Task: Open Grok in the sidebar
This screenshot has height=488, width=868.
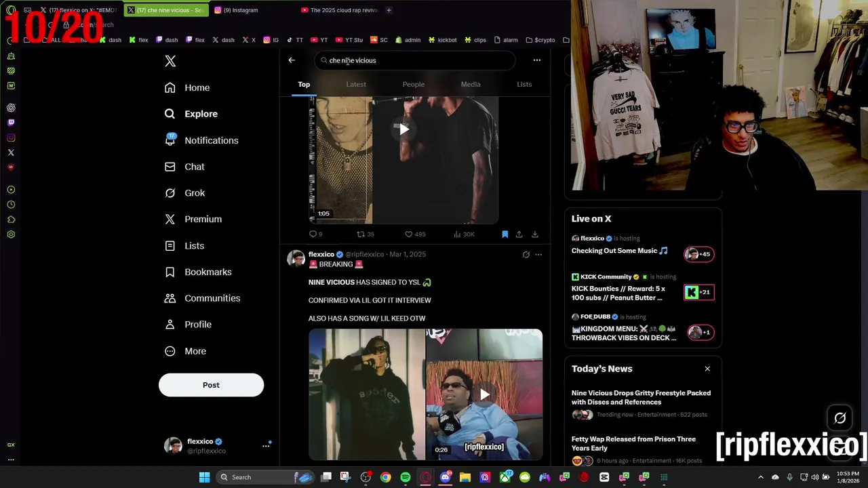Action: tap(185, 193)
